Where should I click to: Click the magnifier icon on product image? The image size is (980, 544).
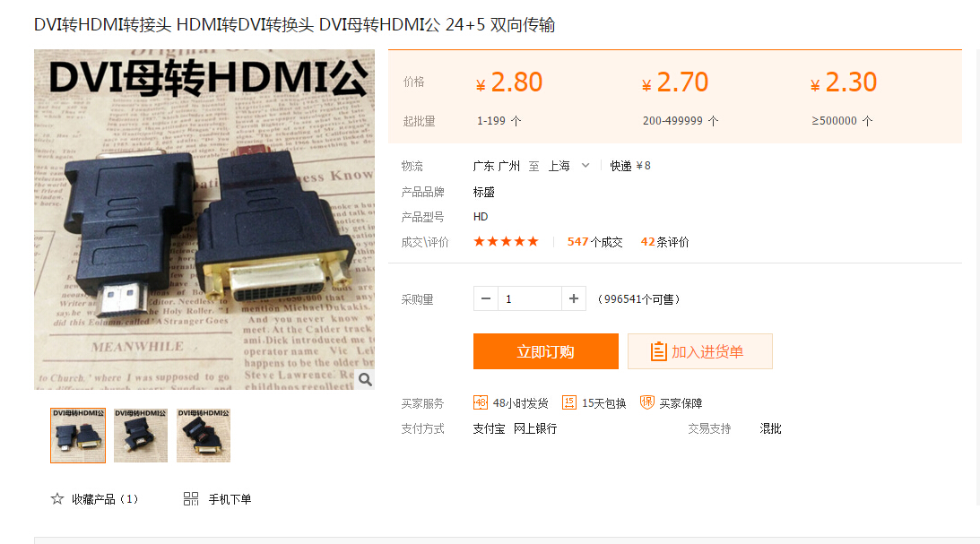pos(365,379)
